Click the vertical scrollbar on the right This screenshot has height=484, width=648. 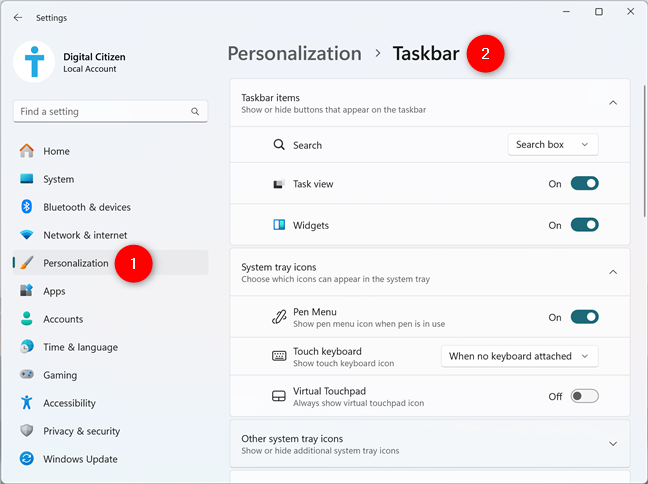(x=645, y=151)
